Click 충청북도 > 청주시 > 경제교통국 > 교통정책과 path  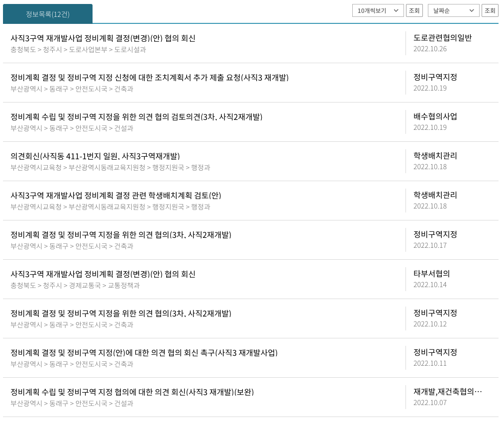point(75,285)
